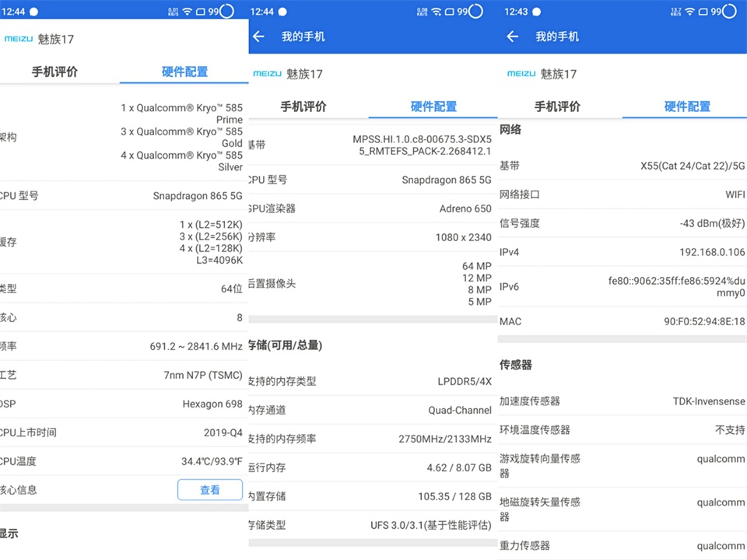Viewport: 747px width, 560px height.
Task: Select the 7nm N7P (TSMC) process value
Action: pos(203,375)
